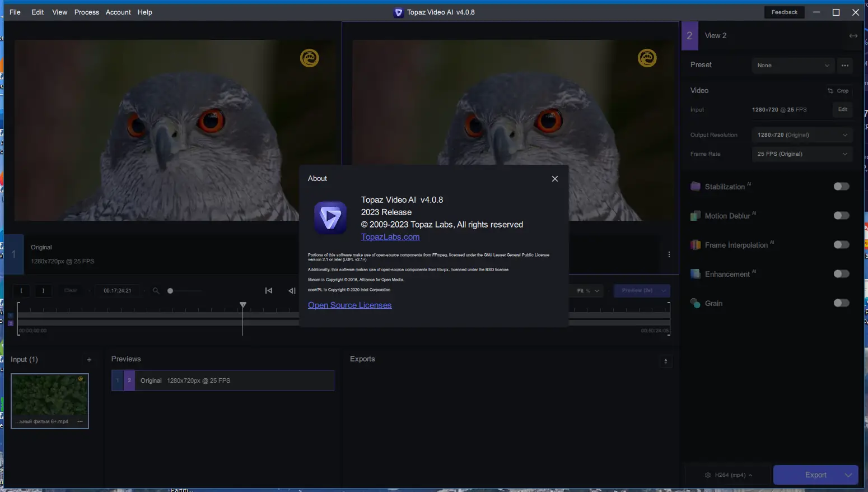The image size is (868, 492).
Task: Open the Process menu
Action: tap(86, 12)
